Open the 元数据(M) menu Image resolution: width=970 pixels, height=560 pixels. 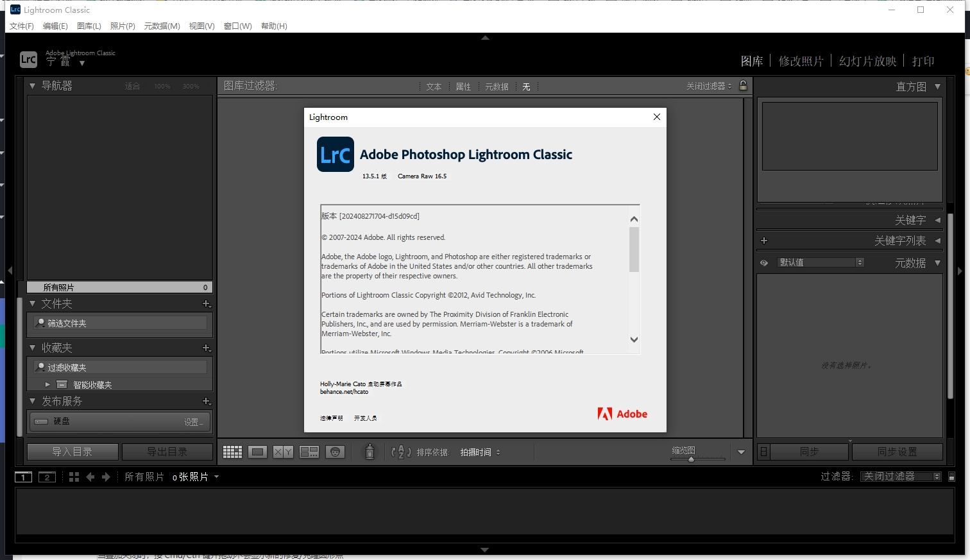[162, 26]
